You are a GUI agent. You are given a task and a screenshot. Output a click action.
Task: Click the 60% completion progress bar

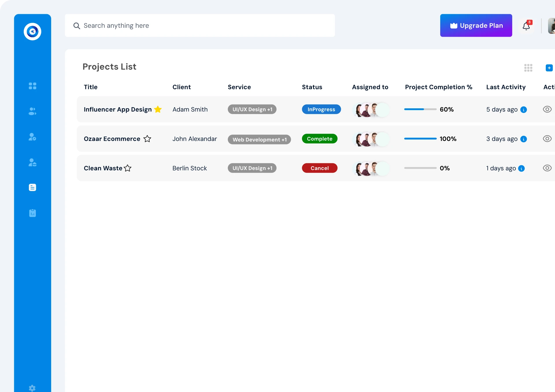point(420,109)
